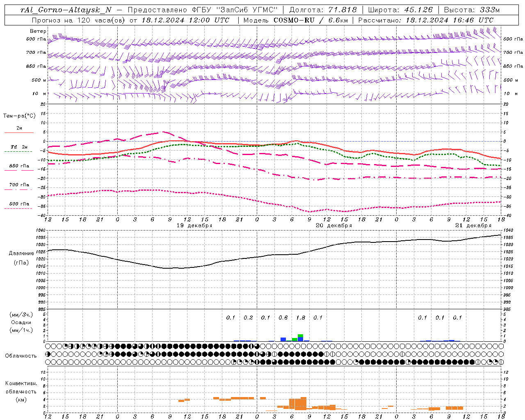Image resolution: width=525 pixels, height=420 pixels.
Task: Click the Конвективн. облачность panel label
Action: coord(21,391)
